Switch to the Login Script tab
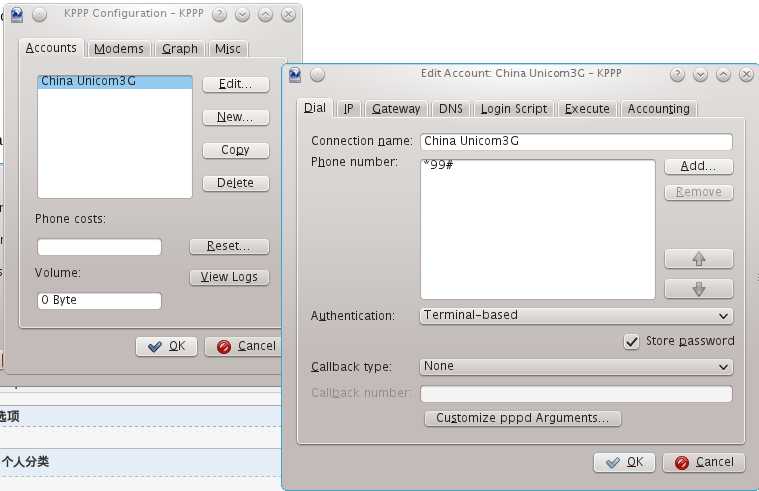The width and height of the screenshot is (759, 491). coord(514,109)
